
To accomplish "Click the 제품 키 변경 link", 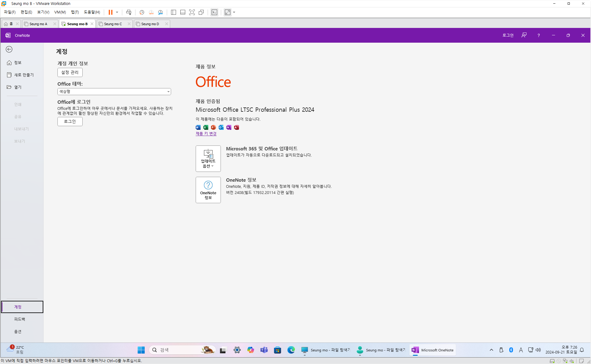I will pos(206,134).
